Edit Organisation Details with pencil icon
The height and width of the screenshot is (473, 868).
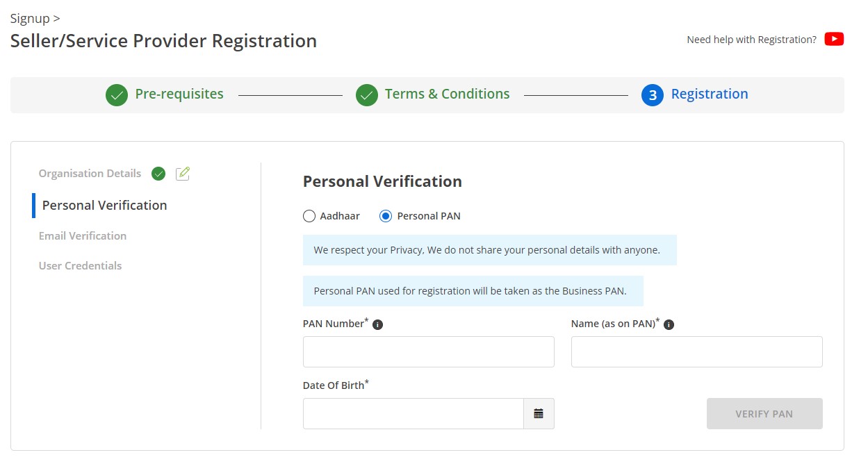[x=183, y=174]
